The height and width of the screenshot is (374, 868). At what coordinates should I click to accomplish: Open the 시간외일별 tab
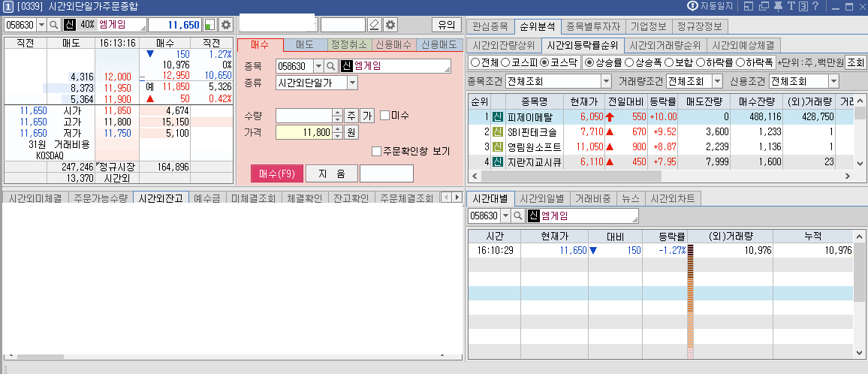542,198
